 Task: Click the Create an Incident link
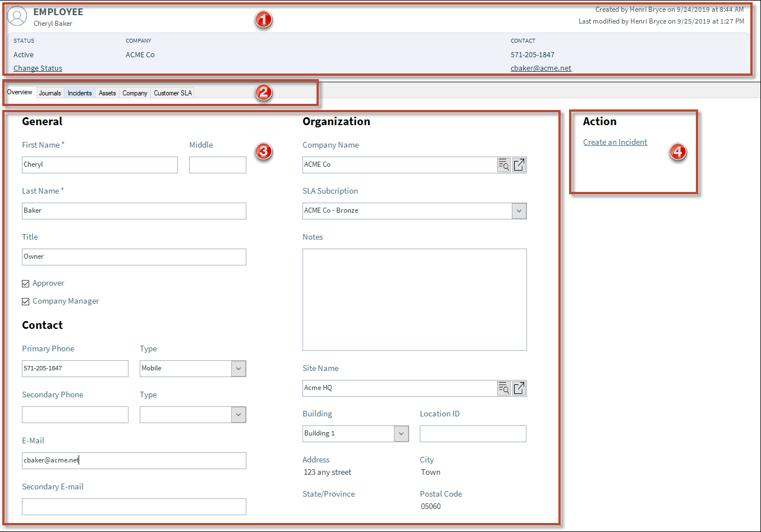click(615, 142)
